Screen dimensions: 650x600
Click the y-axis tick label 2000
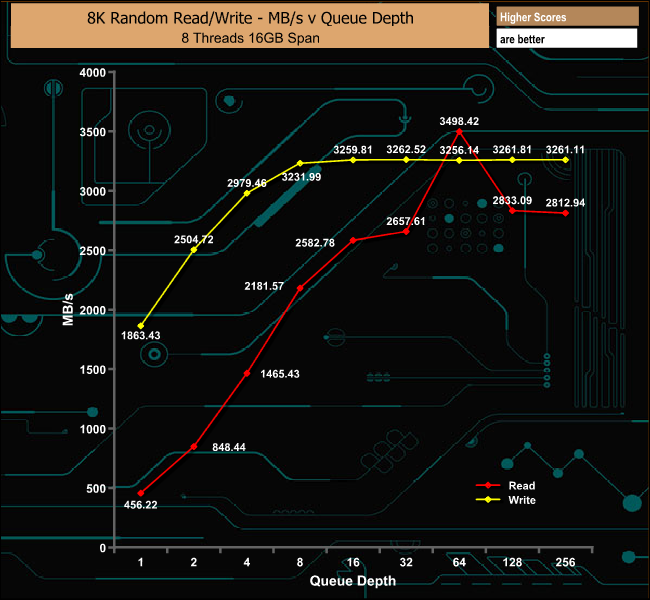pyautogui.click(x=93, y=310)
